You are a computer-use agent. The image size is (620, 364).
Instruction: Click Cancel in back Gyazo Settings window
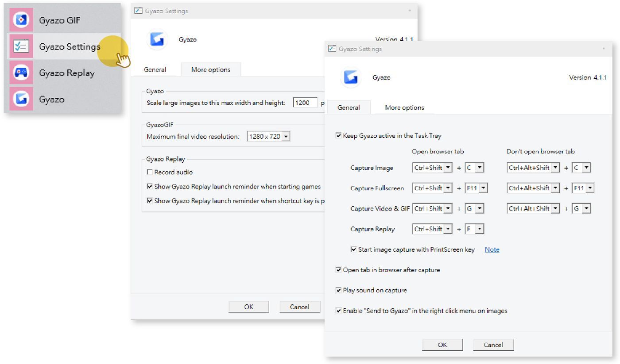click(300, 307)
